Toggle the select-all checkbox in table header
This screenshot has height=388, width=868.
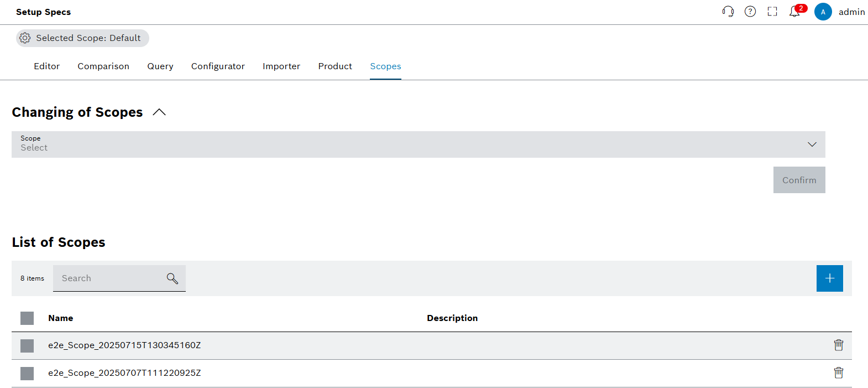27,318
